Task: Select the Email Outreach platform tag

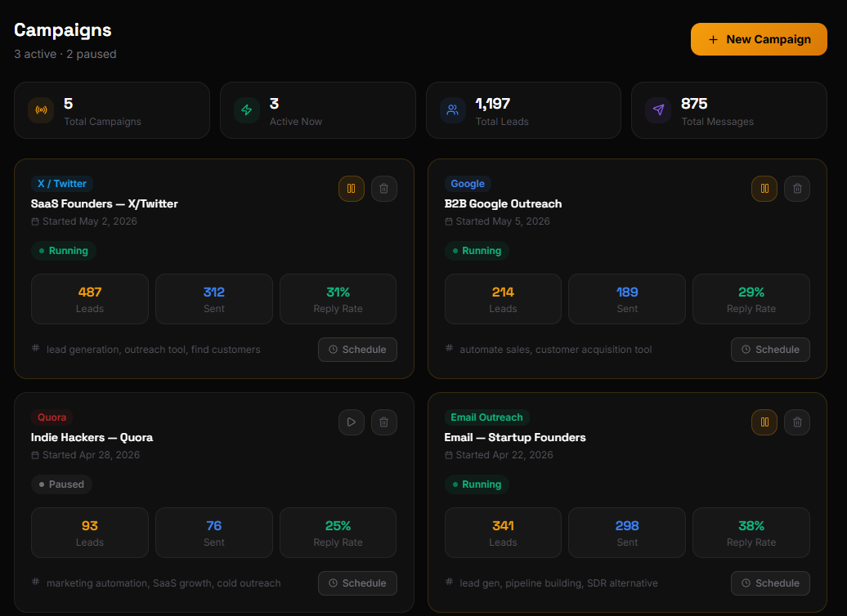Action: 486,417
